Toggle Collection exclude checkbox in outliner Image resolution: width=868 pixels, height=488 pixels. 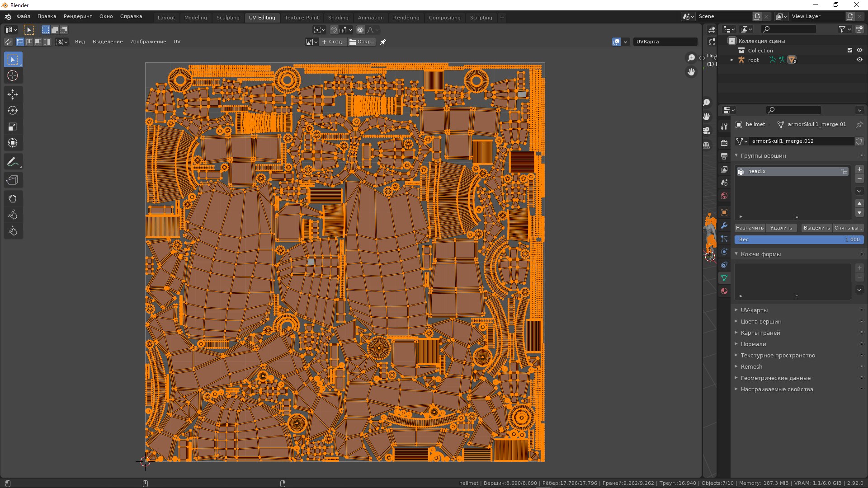point(850,51)
